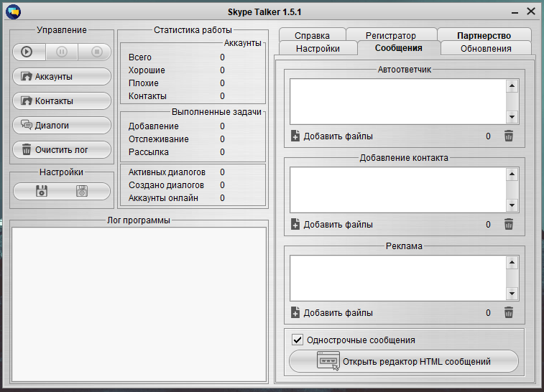Click the Skype Talker app logo icon
The width and height of the screenshot is (544, 392).
pyautogui.click(x=14, y=11)
